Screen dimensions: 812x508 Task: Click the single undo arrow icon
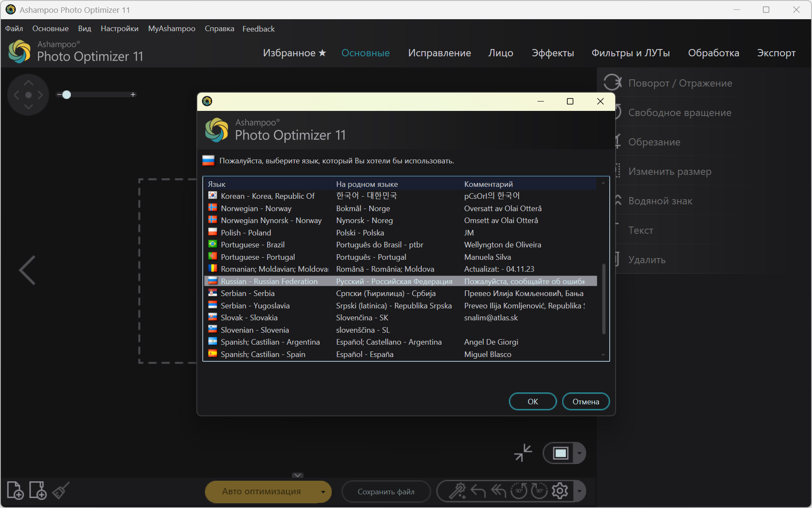[478, 491]
